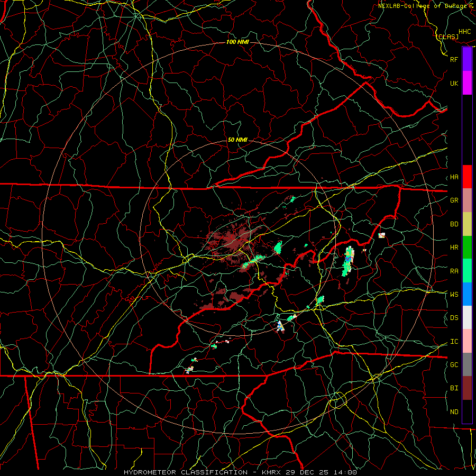The height and width of the screenshot is (476, 476).
Task: Click the WS blue legend swatch
Action: [467, 294]
